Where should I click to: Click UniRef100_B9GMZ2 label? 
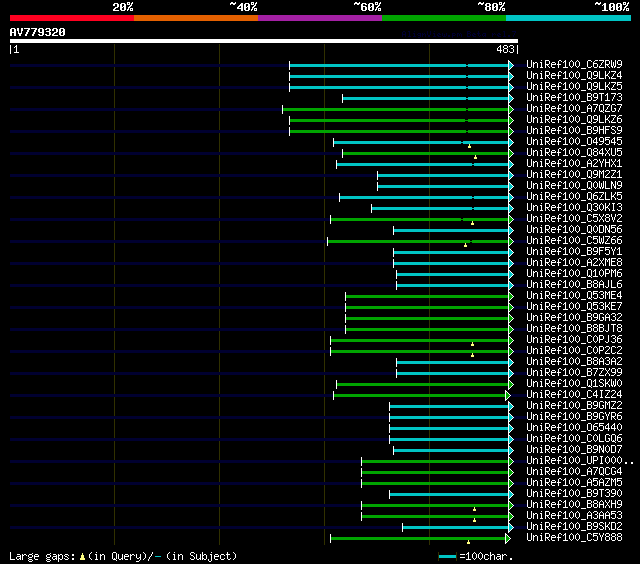click(x=574, y=406)
